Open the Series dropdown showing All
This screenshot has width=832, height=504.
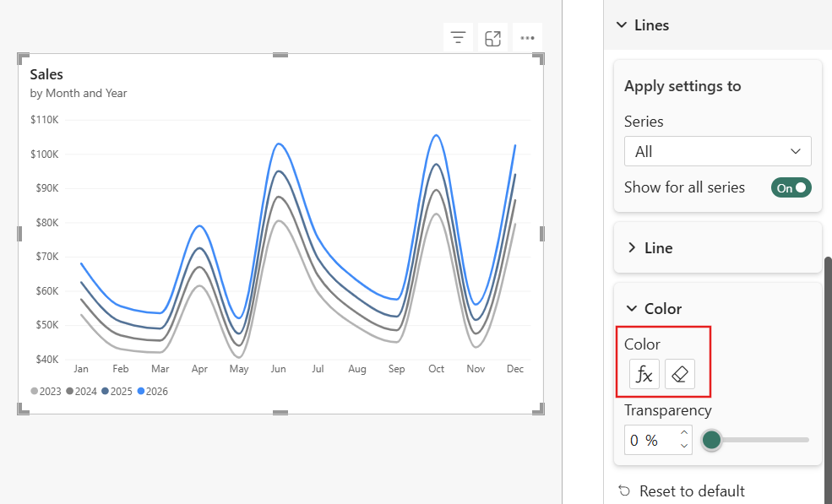pyautogui.click(x=717, y=151)
